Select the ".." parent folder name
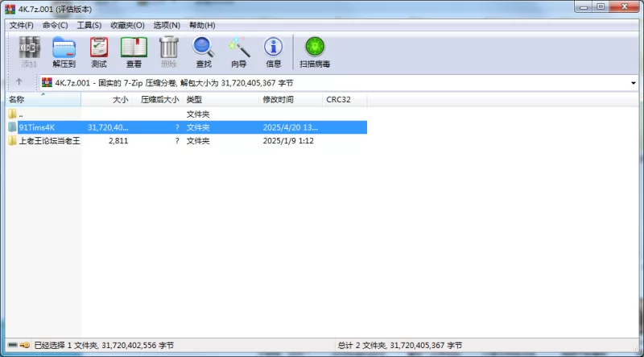Image resolution: width=644 pixels, height=357 pixels. pos(21,114)
